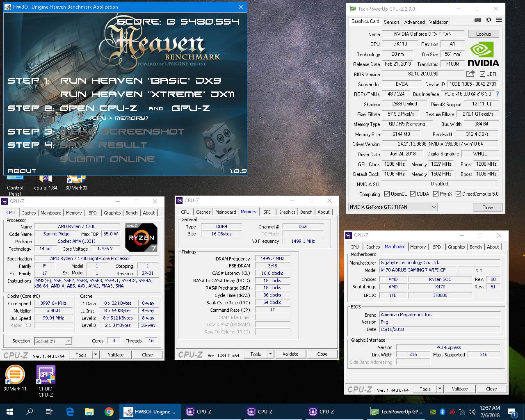Click the Save Result option

103,145
